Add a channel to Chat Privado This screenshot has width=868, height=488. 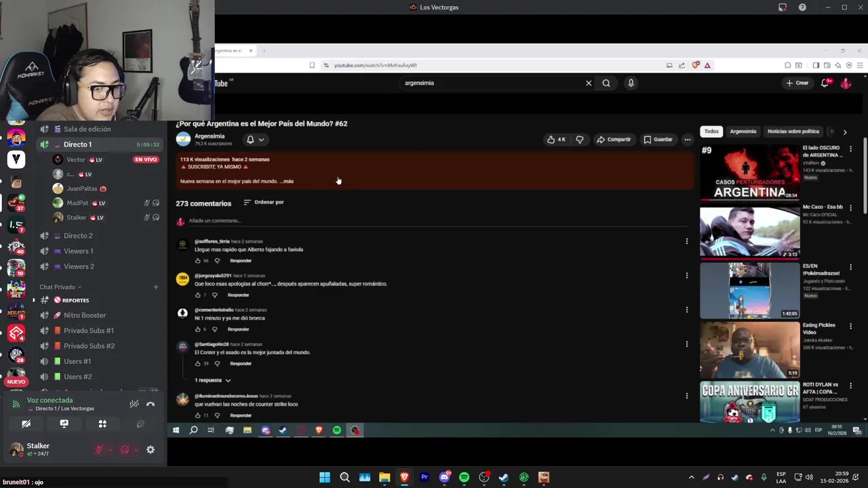pos(155,287)
